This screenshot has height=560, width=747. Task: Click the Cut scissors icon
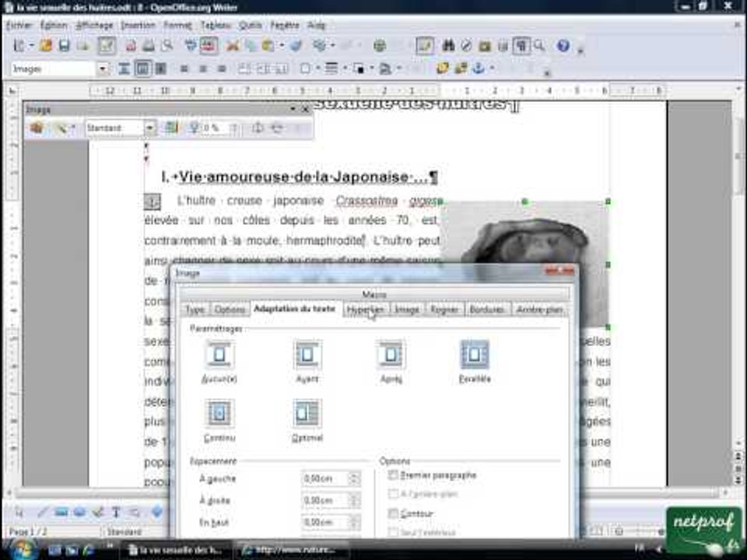tap(233, 46)
